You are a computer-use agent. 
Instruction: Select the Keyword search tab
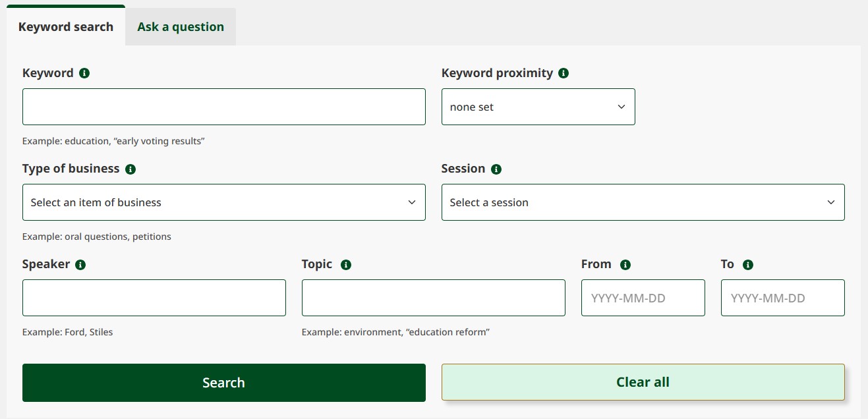click(x=66, y=27)
